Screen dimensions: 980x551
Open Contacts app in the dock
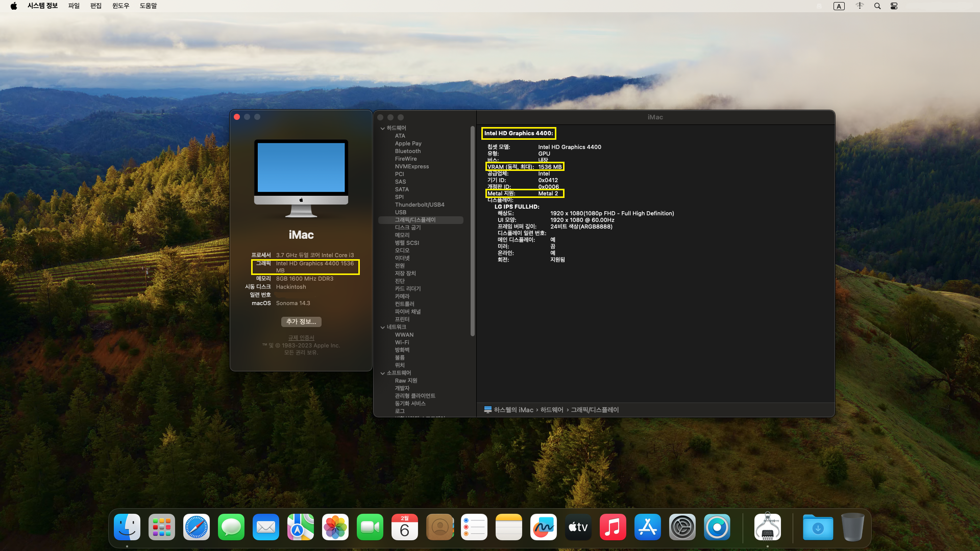click(x=439, y=527)
